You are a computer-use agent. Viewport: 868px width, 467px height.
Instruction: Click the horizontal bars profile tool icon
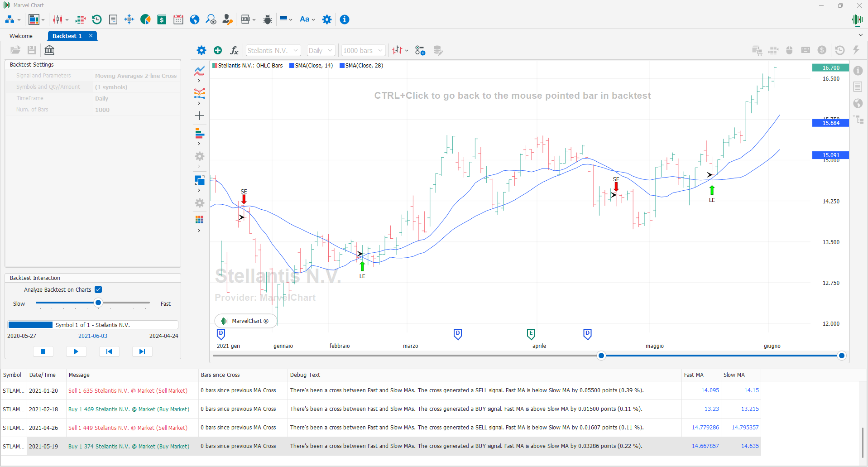click(200, 133)
